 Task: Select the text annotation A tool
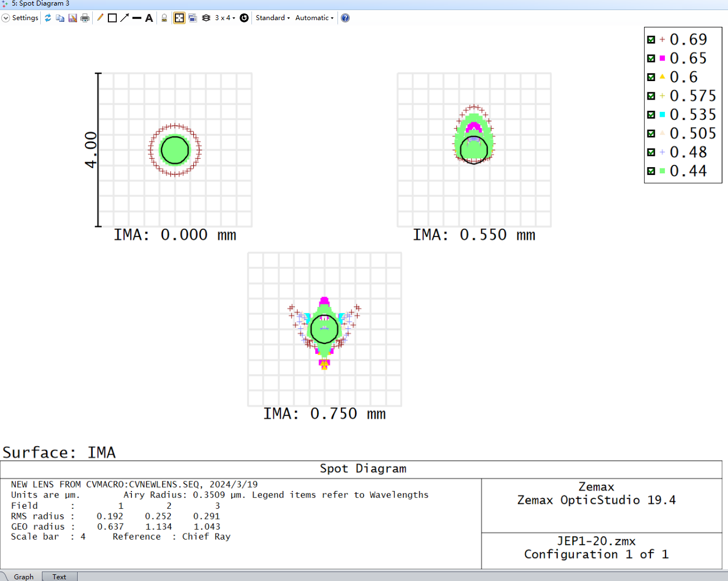click(x=149, y=18)
